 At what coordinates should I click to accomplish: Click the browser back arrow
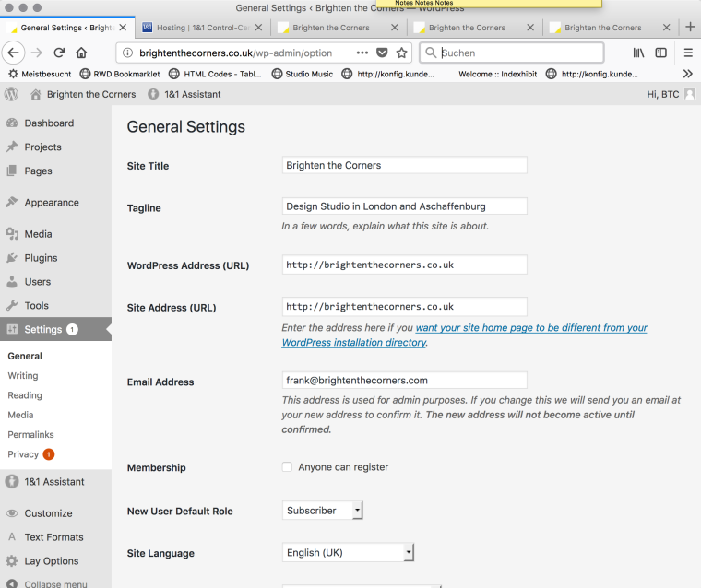click(x=13, y=53)
